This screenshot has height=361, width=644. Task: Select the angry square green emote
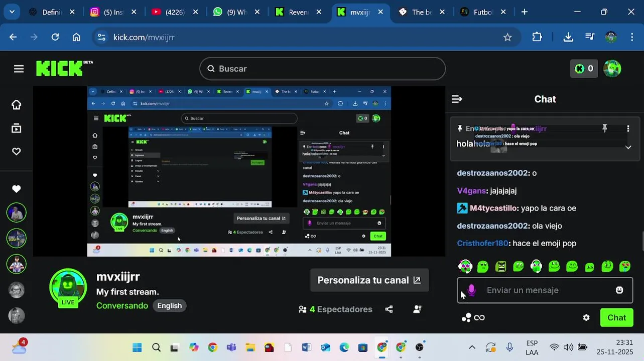(500, 266)
